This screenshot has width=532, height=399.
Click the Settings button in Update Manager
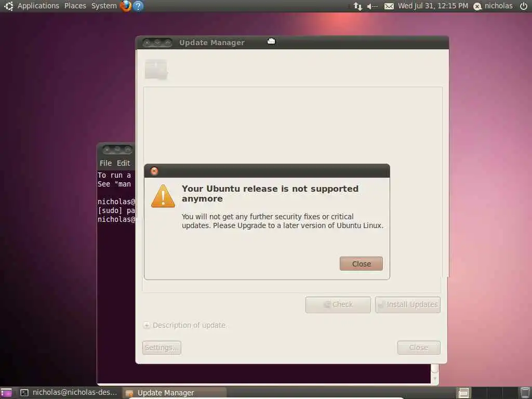(162, 348)
